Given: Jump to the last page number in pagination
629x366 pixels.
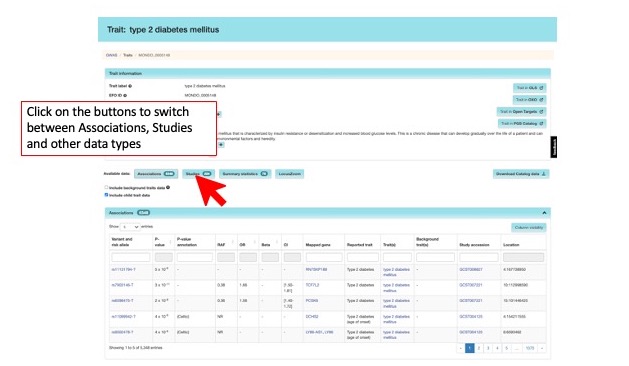Looking at the screenshot, I should 530,348.
